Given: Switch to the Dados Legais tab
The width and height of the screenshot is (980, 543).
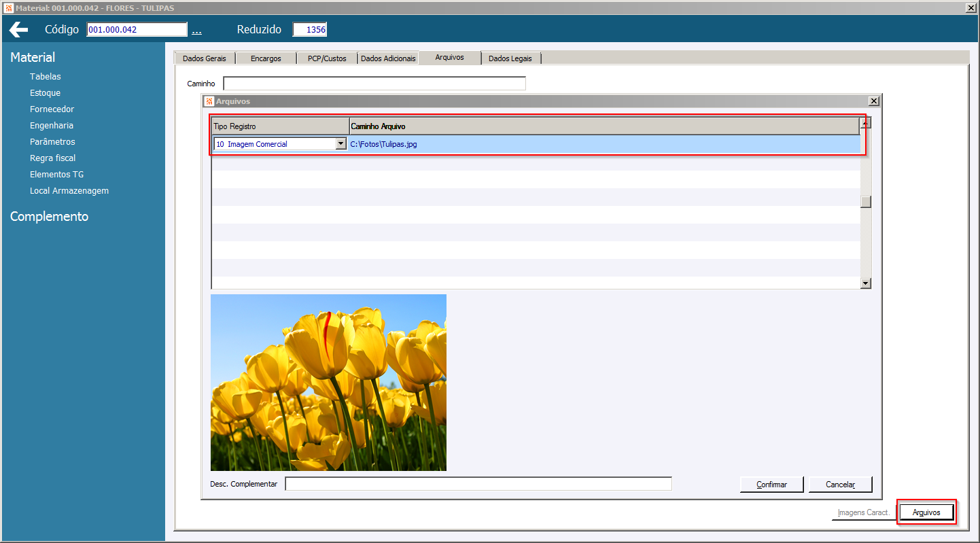Looking at the screenshot, I should click(x=510, y=58).
